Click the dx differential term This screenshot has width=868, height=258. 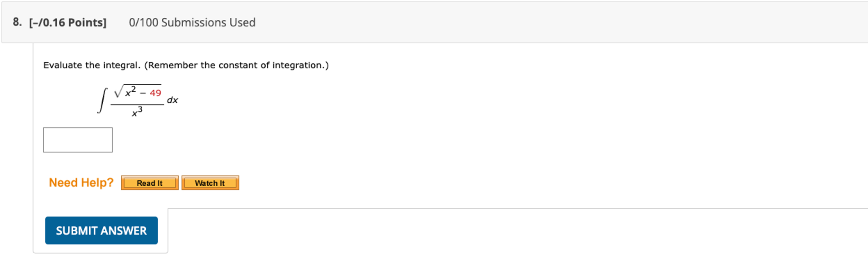click(x=172, y=100)
